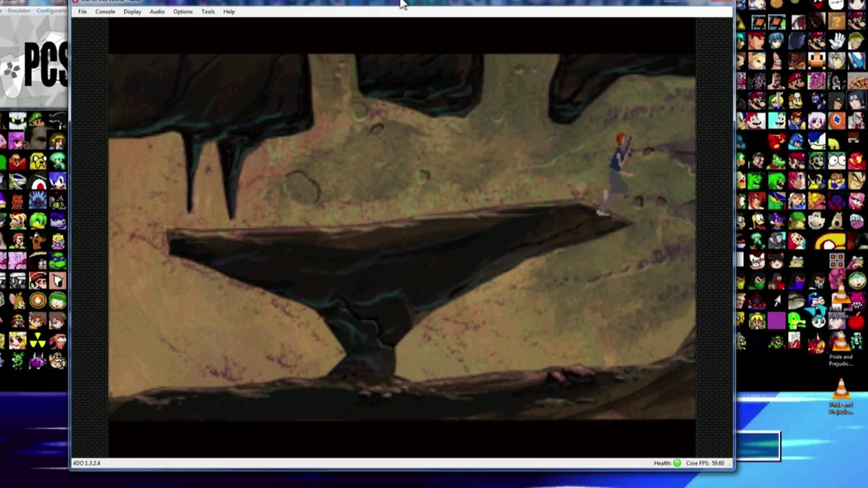Select the Iron Man desktop icon
The width and height of the screenshot is (868, 488).
(x=856, y=161)
